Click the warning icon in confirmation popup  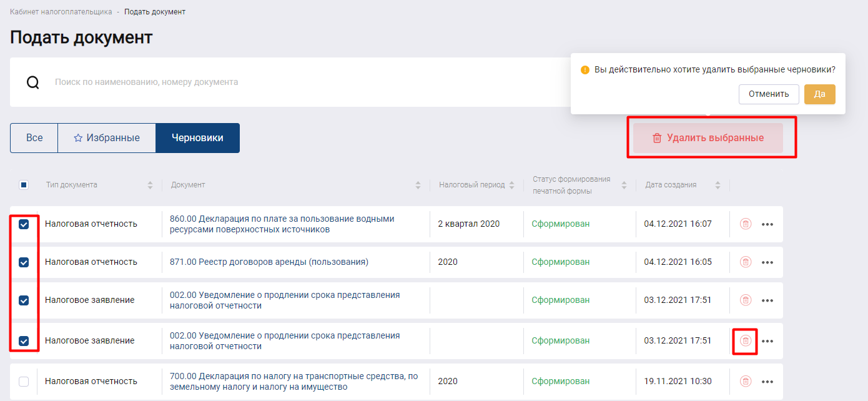pyautogui.click(x=585, y=70)
